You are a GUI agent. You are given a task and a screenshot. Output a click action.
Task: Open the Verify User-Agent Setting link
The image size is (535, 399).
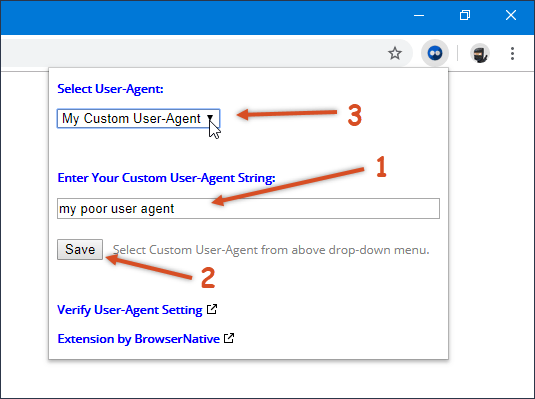point(130,310)
